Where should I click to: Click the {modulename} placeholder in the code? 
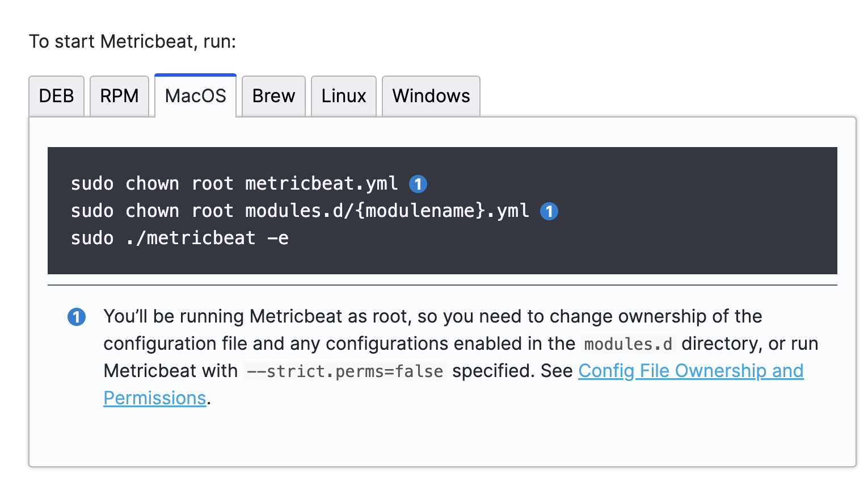point(420,211)
